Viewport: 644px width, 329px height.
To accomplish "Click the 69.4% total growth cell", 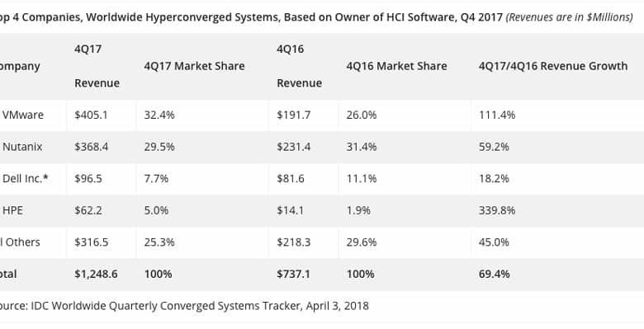I will click(494, 274).
